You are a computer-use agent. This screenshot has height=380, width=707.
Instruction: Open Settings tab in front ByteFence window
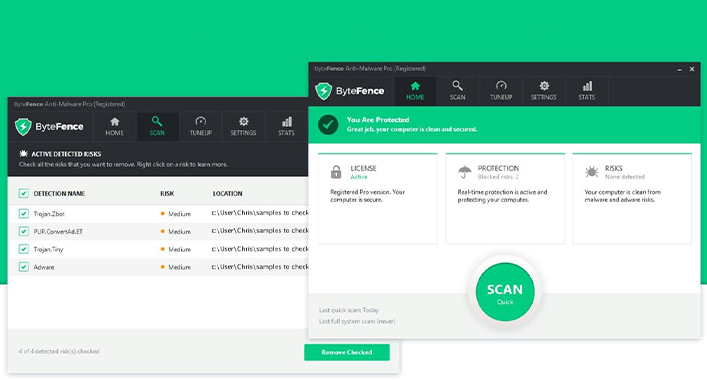pos(543,91)
